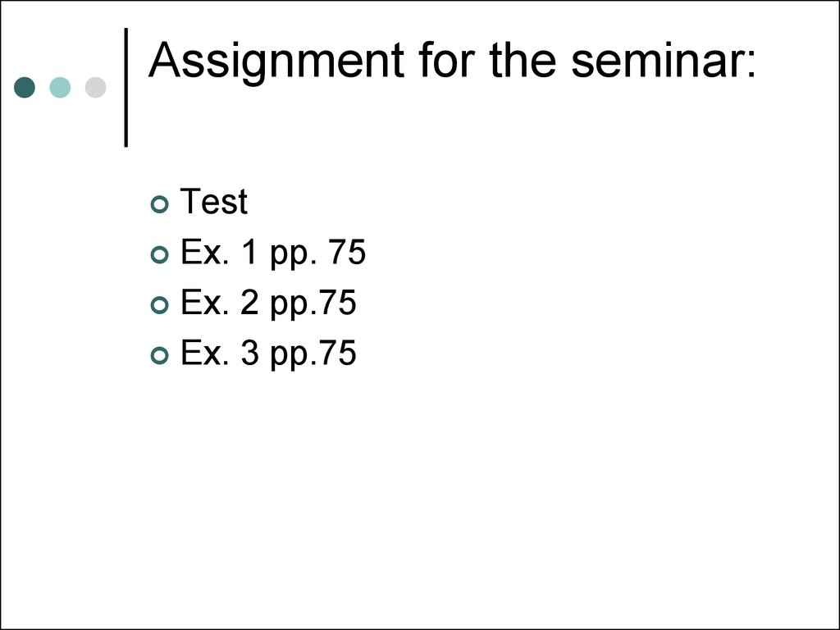This screenshot has width=840, height=630.
Task: Click the 'Test' bullet text
Action: (x=213, y=202)
